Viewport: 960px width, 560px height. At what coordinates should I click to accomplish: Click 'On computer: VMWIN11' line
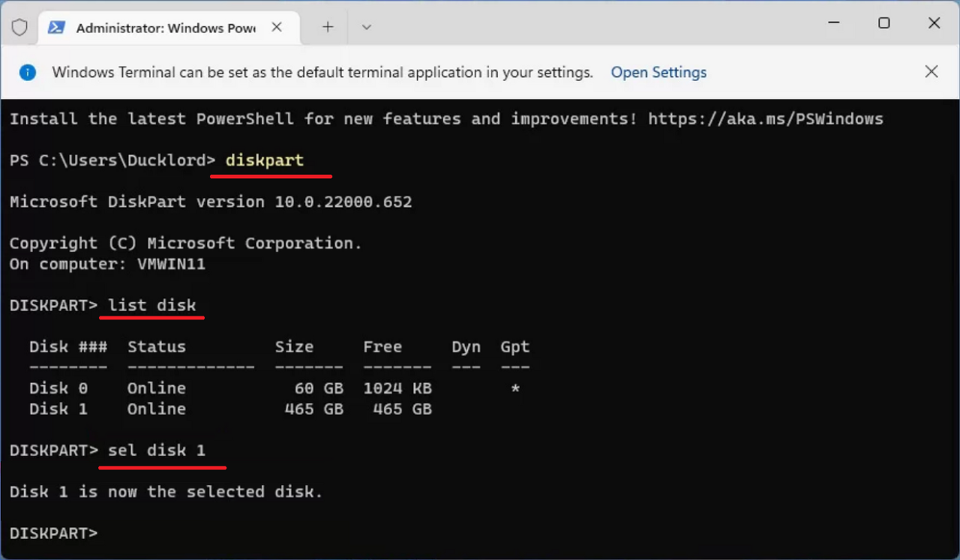107,264
